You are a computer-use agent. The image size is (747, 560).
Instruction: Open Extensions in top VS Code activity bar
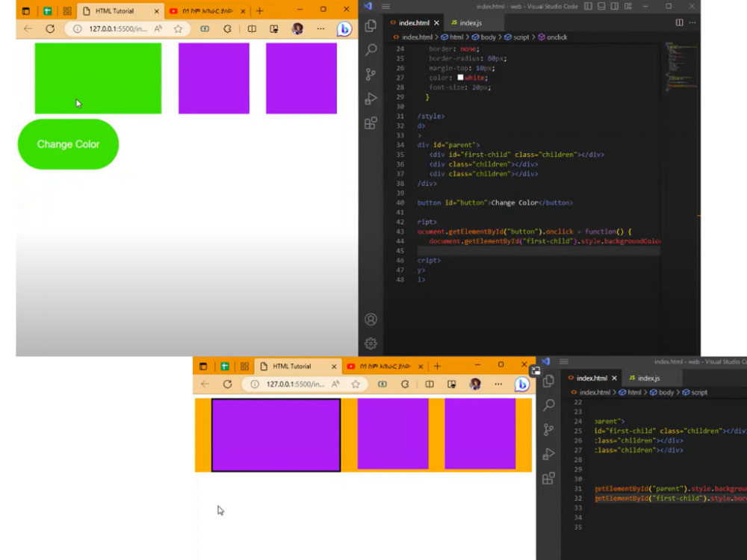point(371,123)
